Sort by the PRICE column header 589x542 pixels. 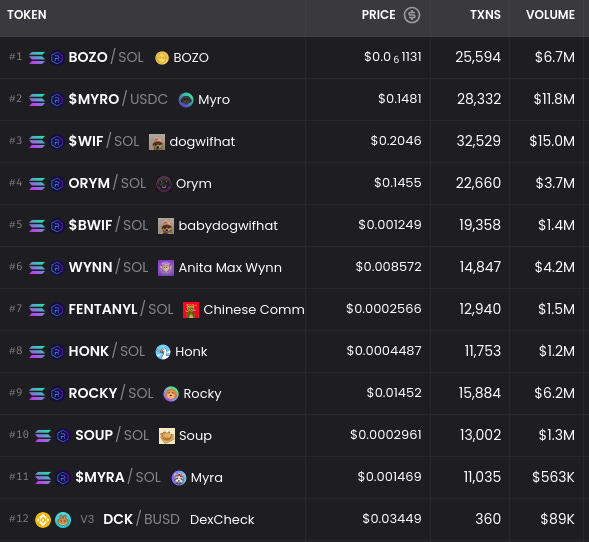coord(378,15)
